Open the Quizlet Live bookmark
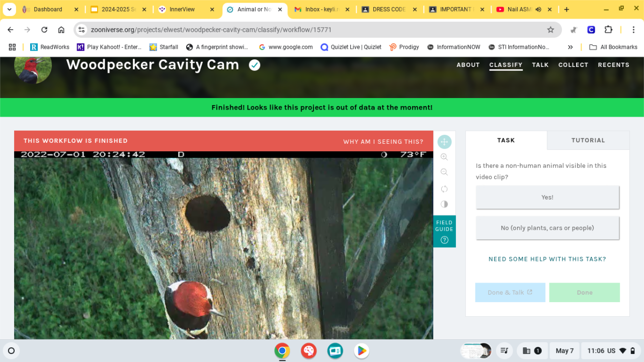Image resolution: width=644 pixels, height=362 pixels. (x=351, y=47)
